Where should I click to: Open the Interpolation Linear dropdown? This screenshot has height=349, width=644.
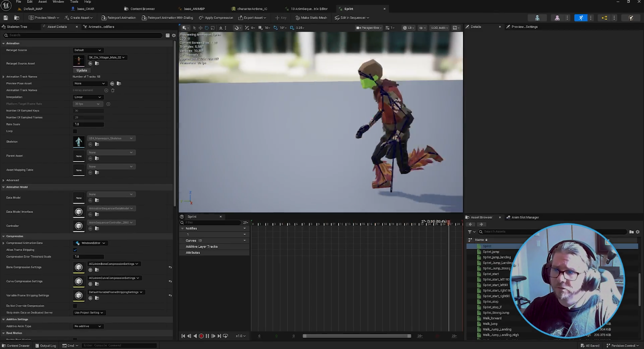88,97
